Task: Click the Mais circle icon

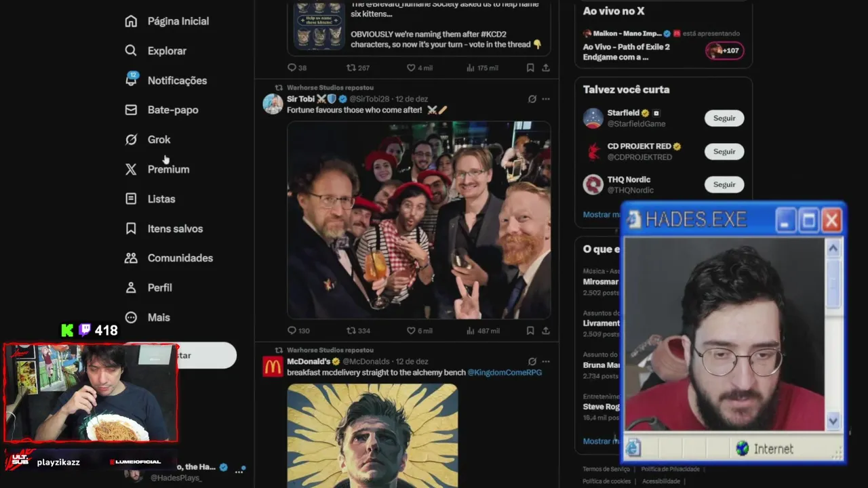Action: pyautogui.click(x=131, y=317)
